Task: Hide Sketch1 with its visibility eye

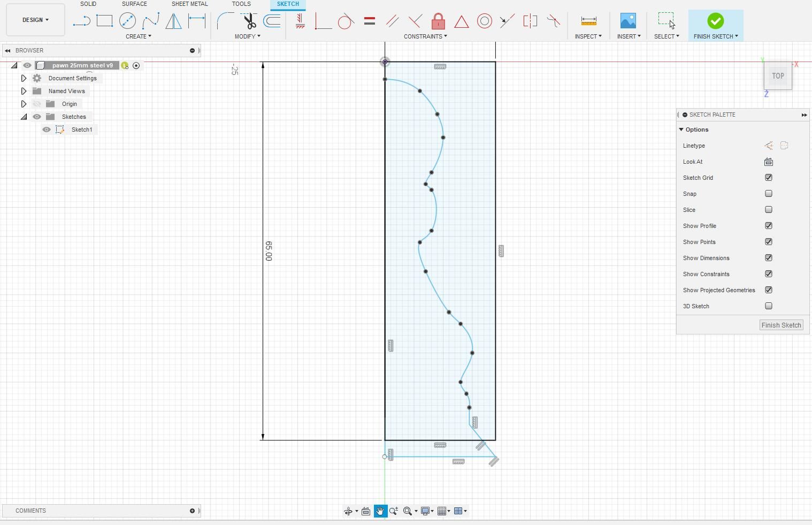Action: 47,130
